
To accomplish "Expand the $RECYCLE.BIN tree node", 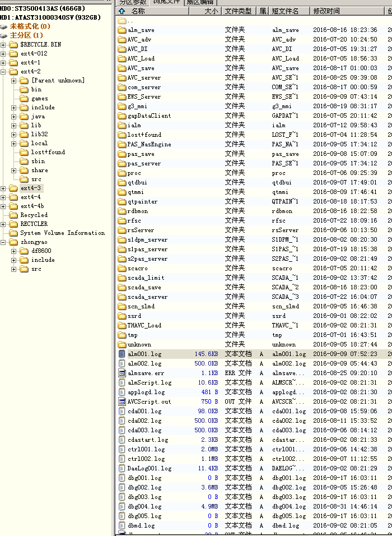I will (x=3, y=45).
